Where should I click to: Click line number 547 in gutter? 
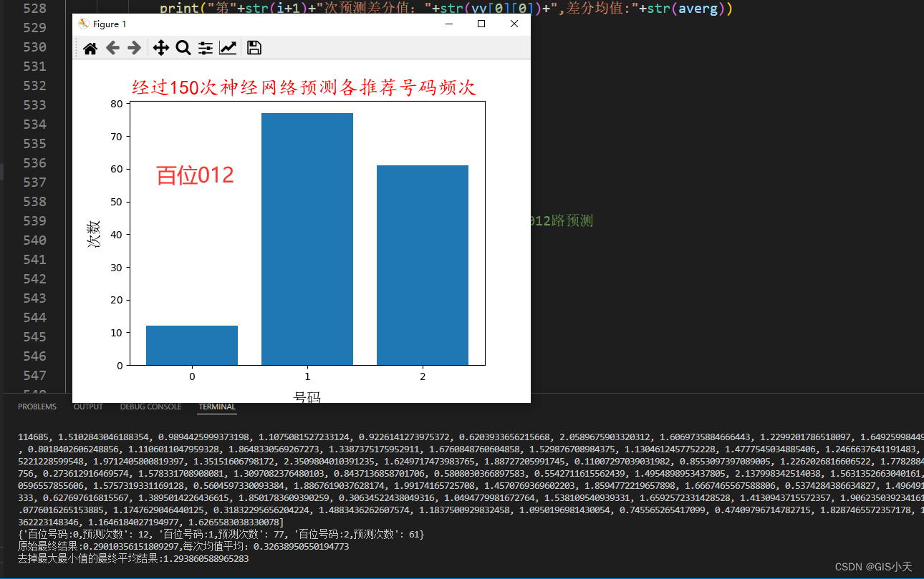35,375
